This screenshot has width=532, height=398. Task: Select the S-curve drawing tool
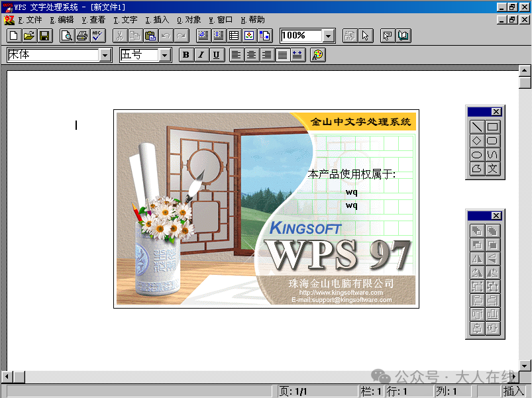492,155
